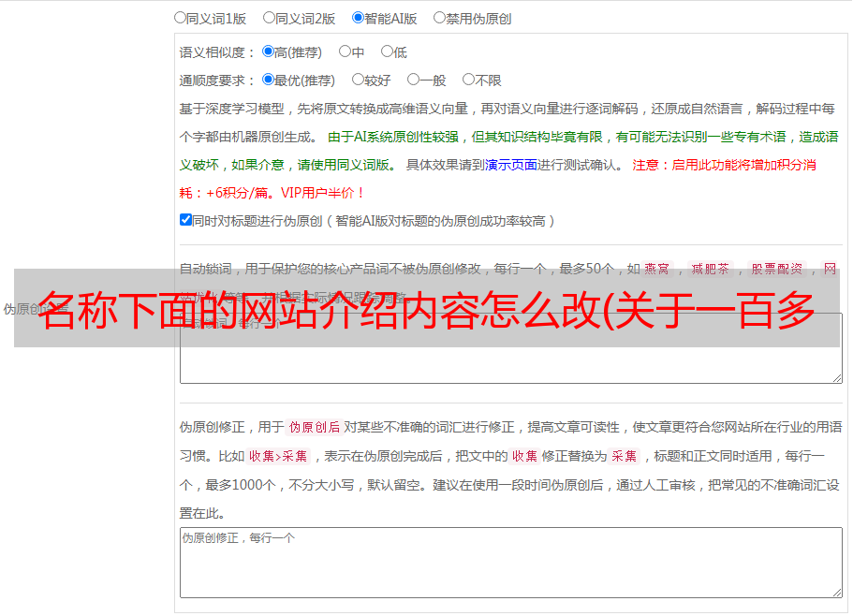The image size is (853, 616).
Task: Set 语义相似度 to 中
Action: pos(345,51)
